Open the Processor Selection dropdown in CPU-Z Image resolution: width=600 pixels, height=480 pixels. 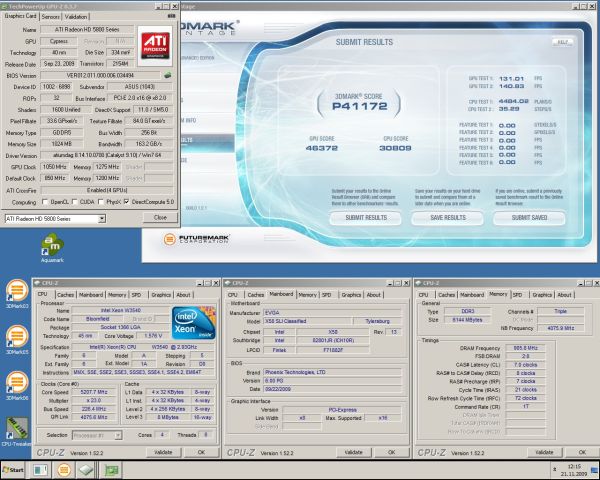tap(97, 435)
